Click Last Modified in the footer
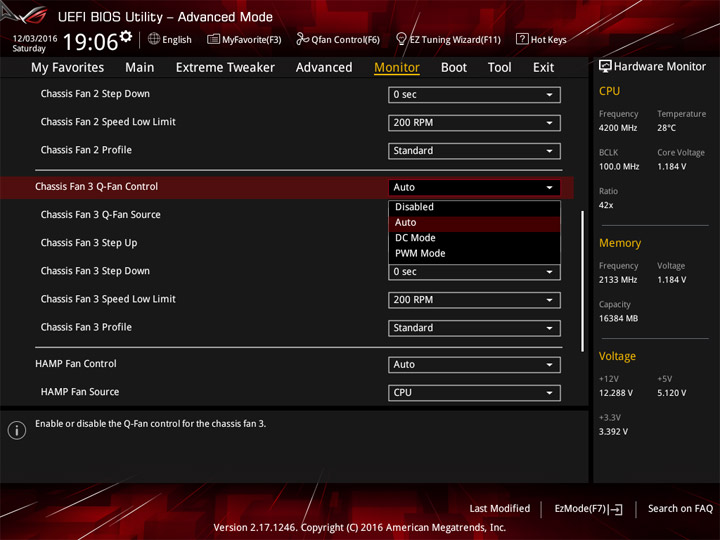This screenshot has height=540, width=720. [x=500, y=509]
